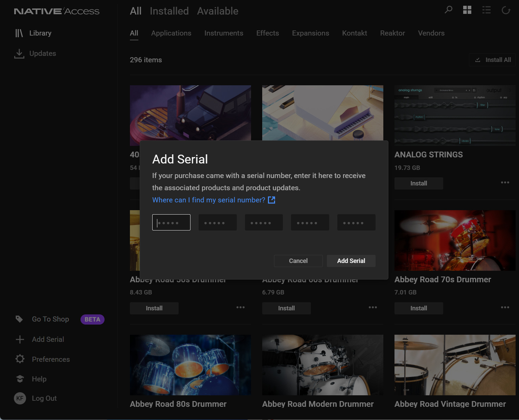Focus the first serial number field

pyautogui.click(x=171, y=222)
